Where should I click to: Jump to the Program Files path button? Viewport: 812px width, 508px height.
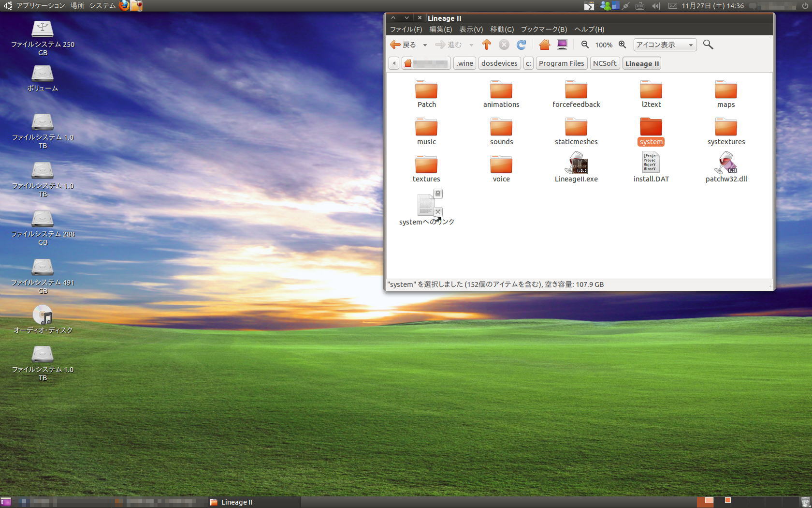562,63
